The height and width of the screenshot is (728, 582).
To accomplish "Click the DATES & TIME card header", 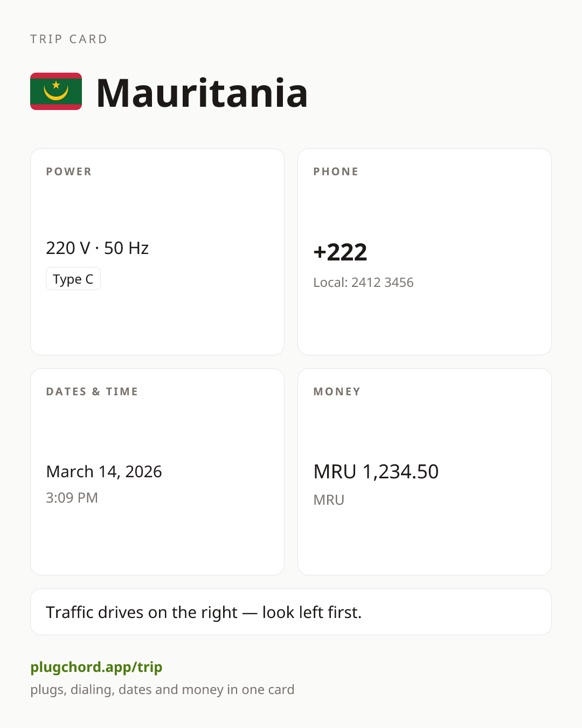I will pos(92,392).
